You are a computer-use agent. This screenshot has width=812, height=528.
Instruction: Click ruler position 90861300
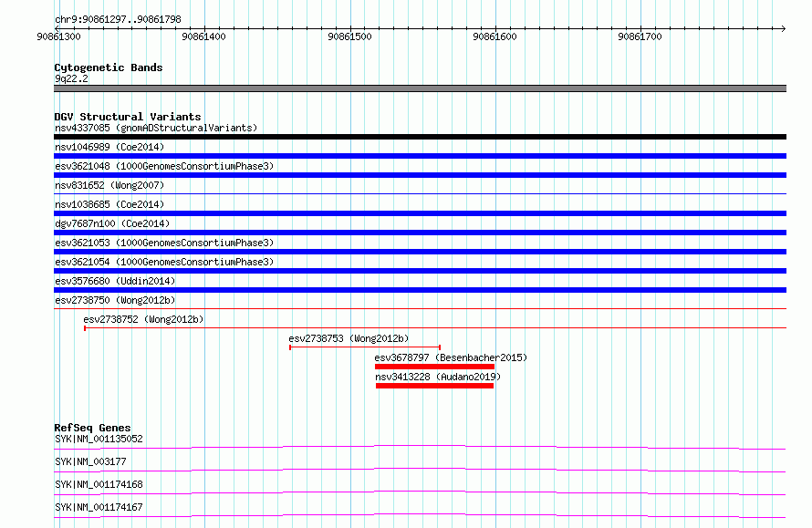[58, 36]
